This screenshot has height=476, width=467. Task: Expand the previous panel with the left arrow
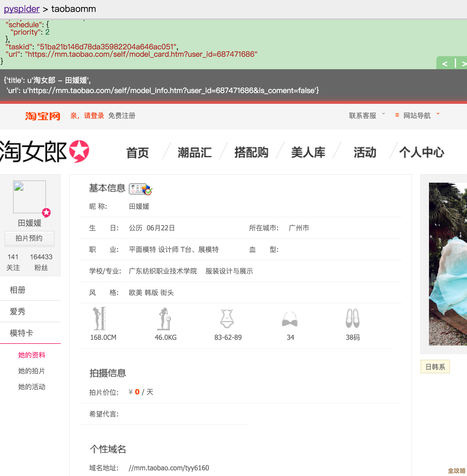pyautogui.click(x=445, y=64)
